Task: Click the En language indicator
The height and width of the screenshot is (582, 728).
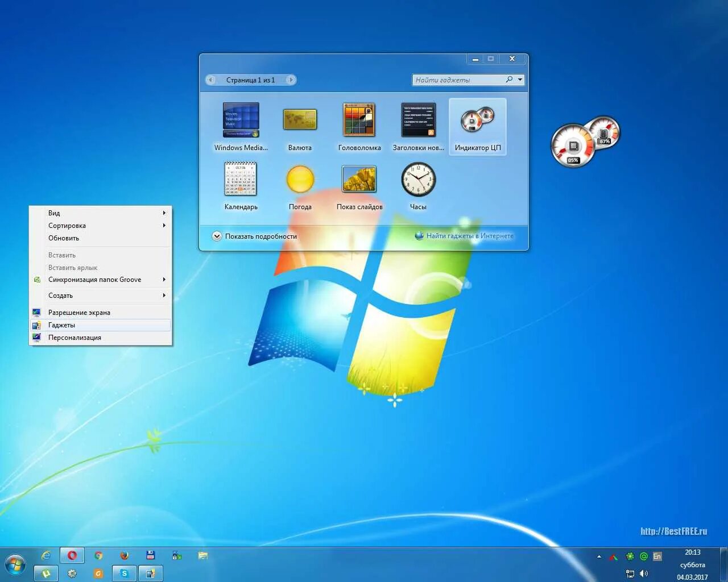Action: 657,556
